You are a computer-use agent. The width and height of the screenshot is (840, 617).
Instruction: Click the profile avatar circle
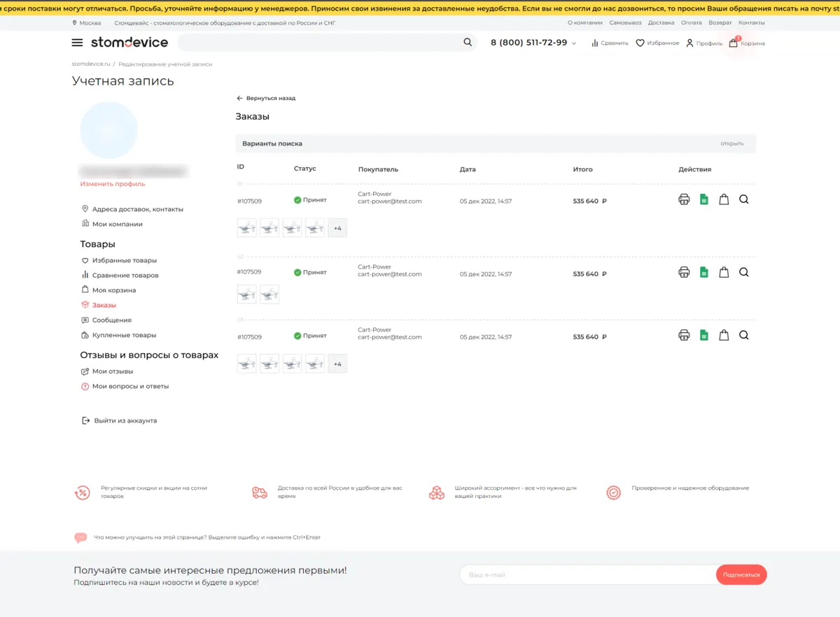(108, 130)
